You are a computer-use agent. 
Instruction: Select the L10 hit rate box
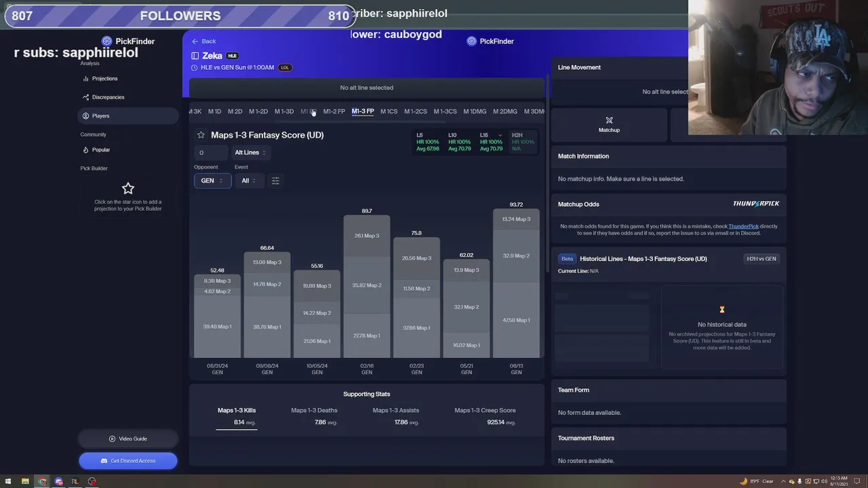point(459,142)
